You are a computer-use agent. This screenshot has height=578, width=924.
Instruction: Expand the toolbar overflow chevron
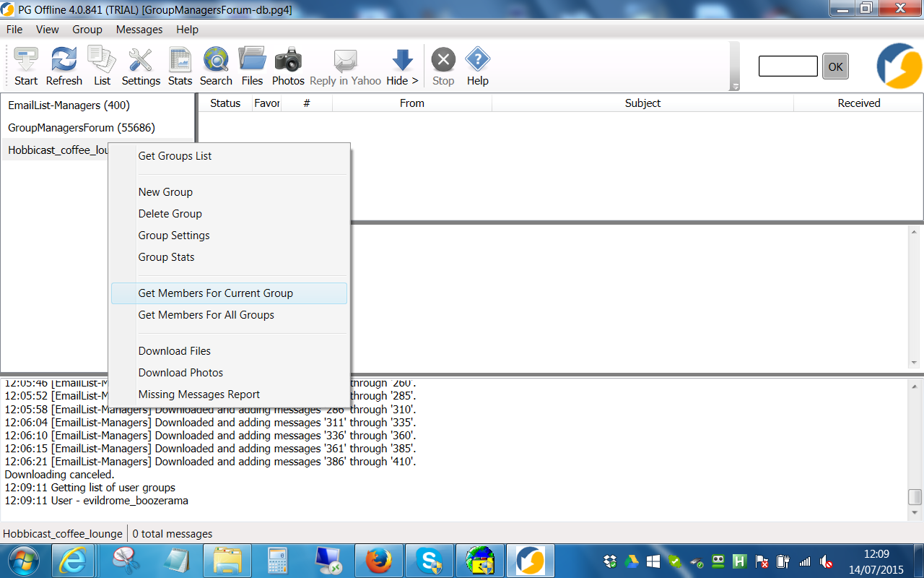[x=735, y=87]
